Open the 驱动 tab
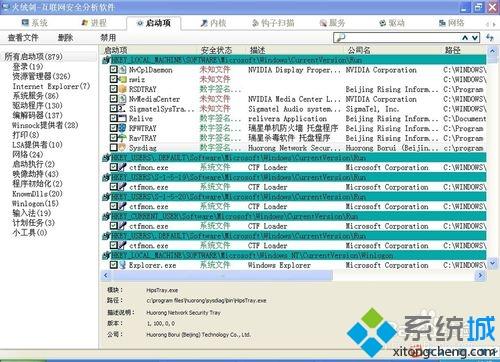Viewport: 500px width, 362px height. pyautogui.click(x=392, y=23)
